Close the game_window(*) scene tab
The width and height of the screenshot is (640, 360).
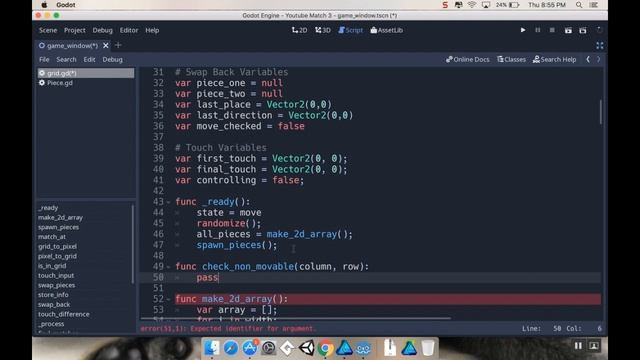(106, 45)
